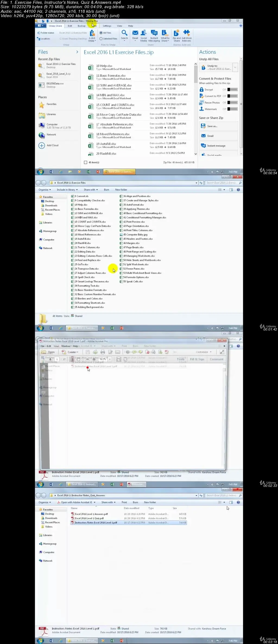Open the WinZip application menu dropdown

pyautogui.click(x=40, y=26)
